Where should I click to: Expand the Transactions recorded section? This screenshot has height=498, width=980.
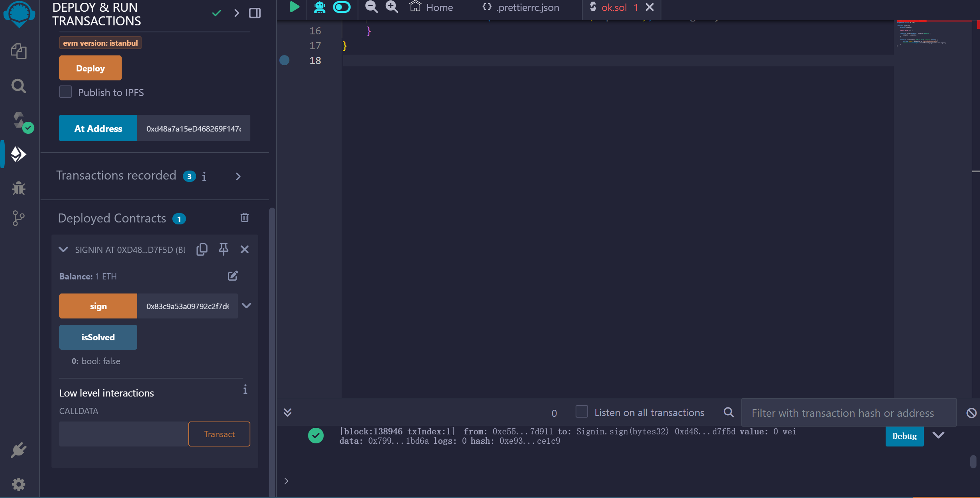[238, 177]
